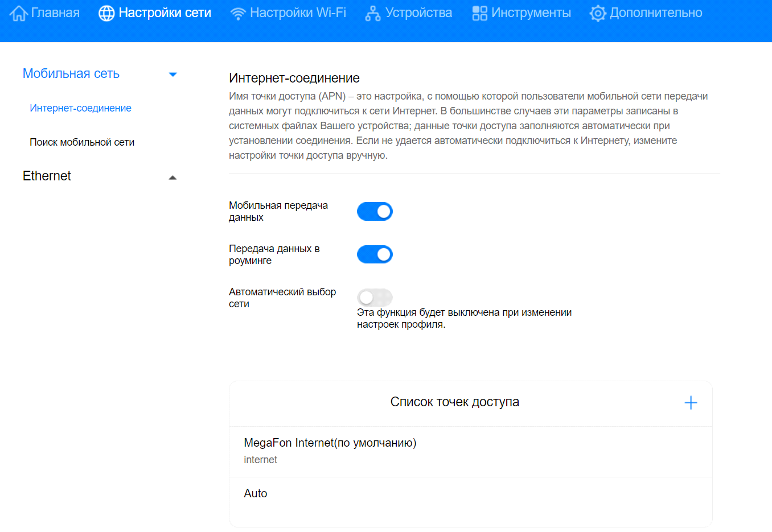Disable the Мобильная передача данных switch

point(375,211)
